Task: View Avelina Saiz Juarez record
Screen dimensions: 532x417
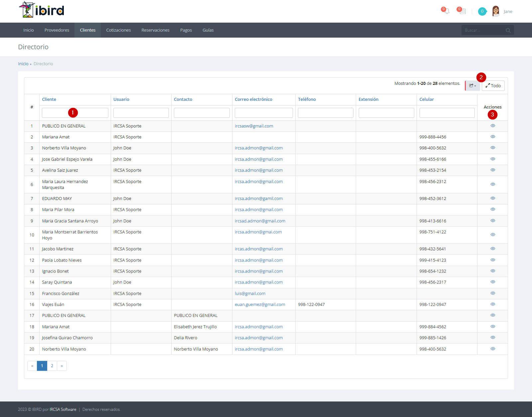Action: 493,170
